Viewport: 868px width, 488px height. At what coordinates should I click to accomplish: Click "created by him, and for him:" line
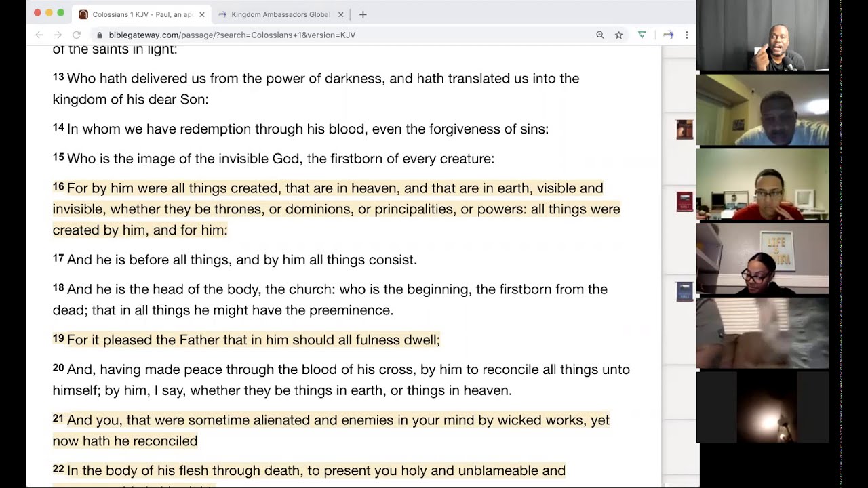[140, 230]
